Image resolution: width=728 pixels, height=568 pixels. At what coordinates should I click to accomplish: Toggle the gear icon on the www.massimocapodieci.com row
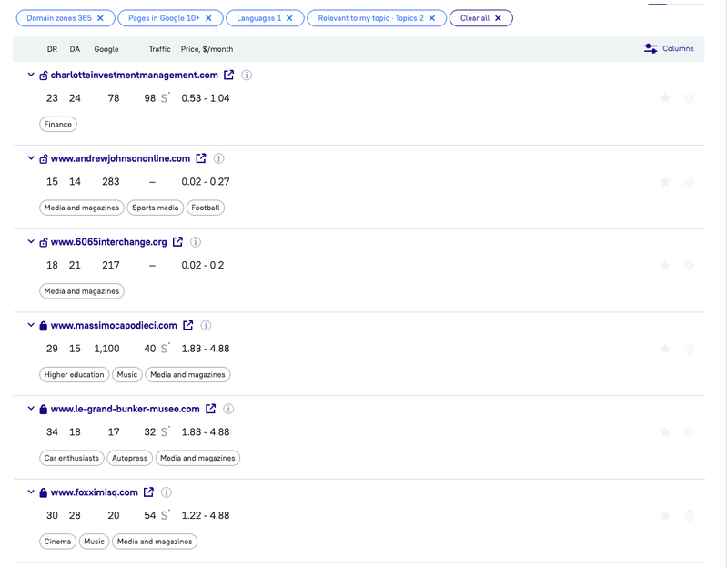[x=689, y=348]
